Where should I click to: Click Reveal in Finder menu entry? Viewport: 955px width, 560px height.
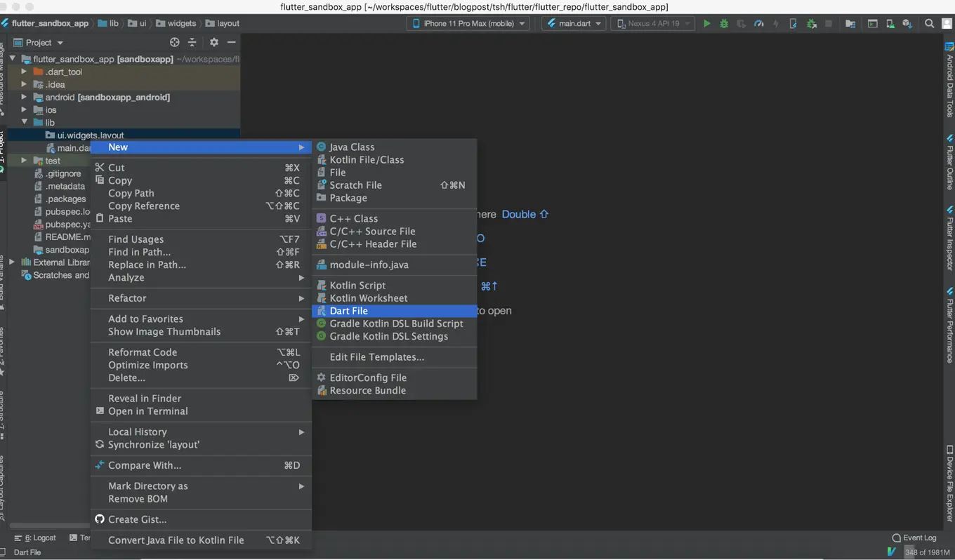click(145, 399)
